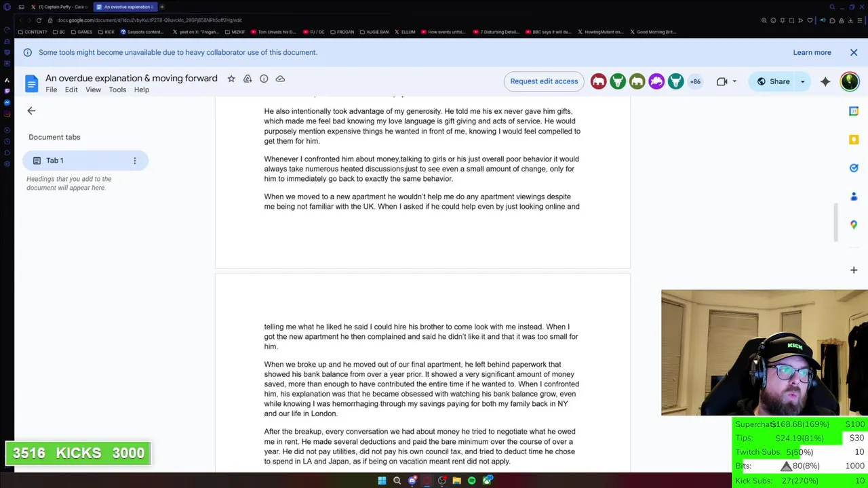The image size is (868, 488).
Task: Open the Tools menu
Action: click(x=117, y=89)
